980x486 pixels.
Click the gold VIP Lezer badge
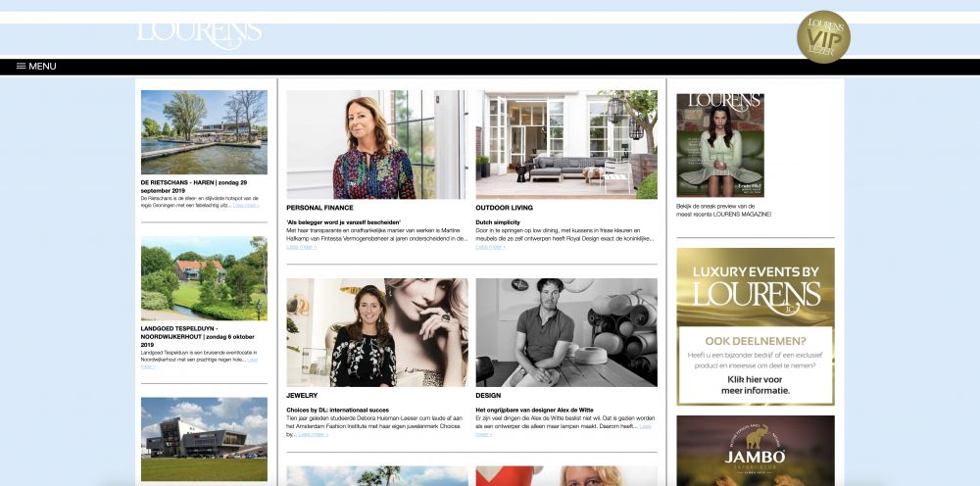click(x=823, y=36)
